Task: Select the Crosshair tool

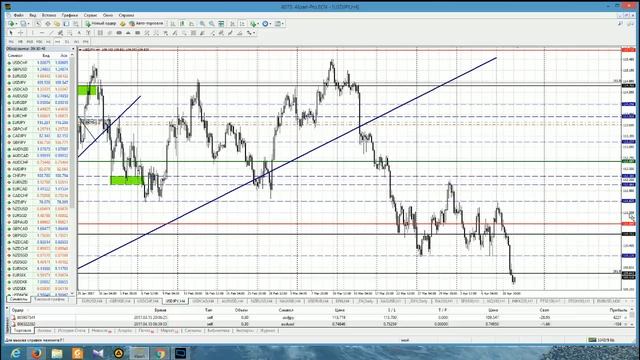Action: click(20, 33)
